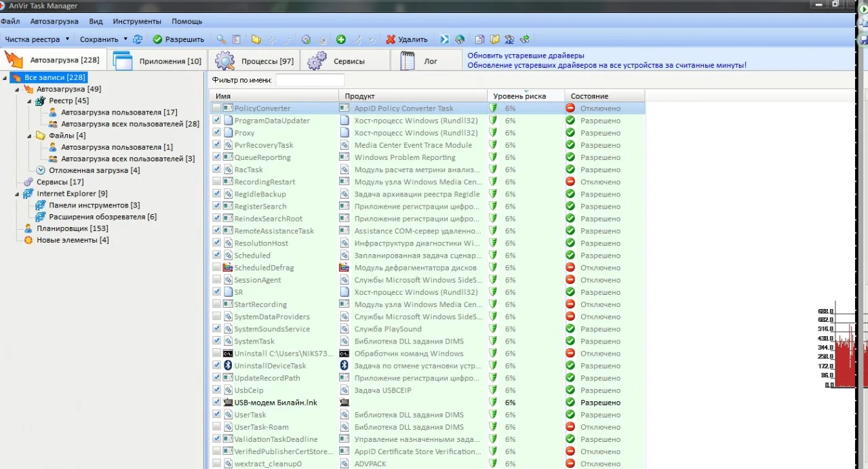868x469 pixels.
Task: Click the Обновить устаревшие драйверы link
Action: click(526, 56)
